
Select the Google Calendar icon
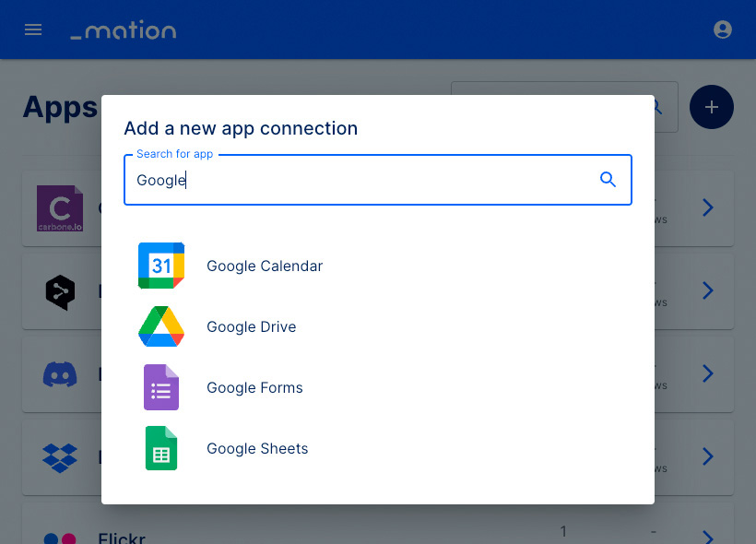[161, 266]
